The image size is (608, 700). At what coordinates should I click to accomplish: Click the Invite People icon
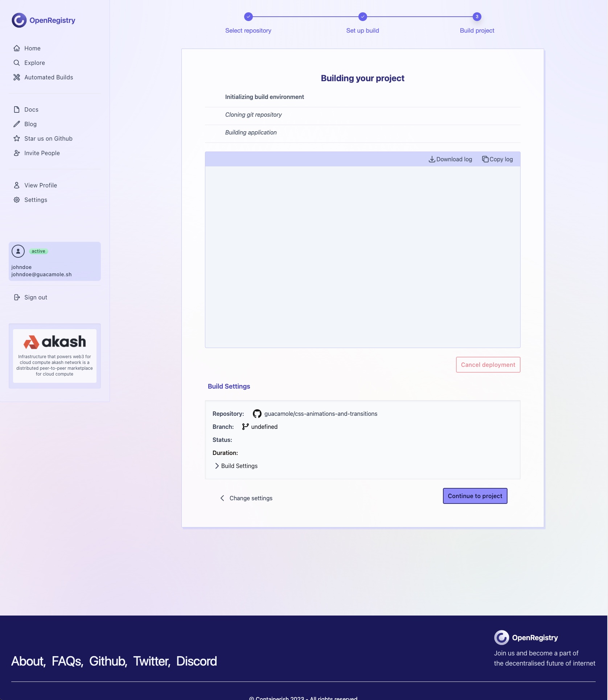click(17, 153)
